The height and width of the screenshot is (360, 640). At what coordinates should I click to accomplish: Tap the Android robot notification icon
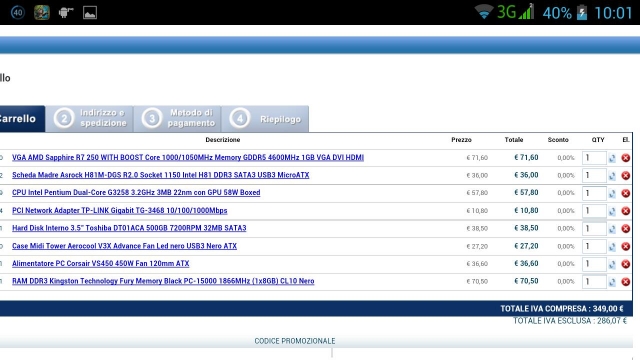coord(66,13)
